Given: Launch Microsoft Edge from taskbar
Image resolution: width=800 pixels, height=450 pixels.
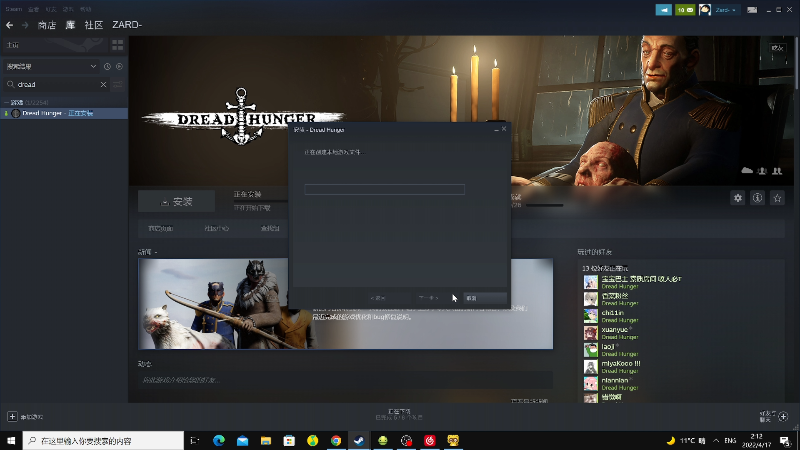Looking at the screenshot, I should [219, 440].
